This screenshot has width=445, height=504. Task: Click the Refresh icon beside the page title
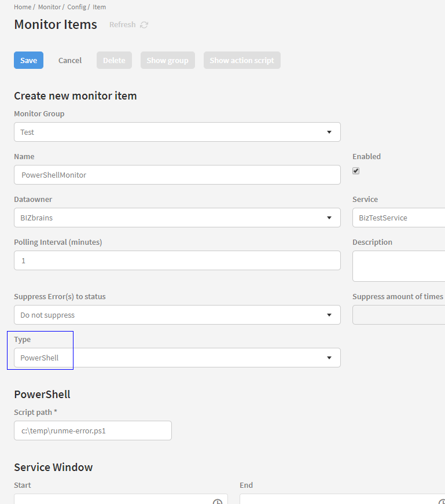pos(144,25)
